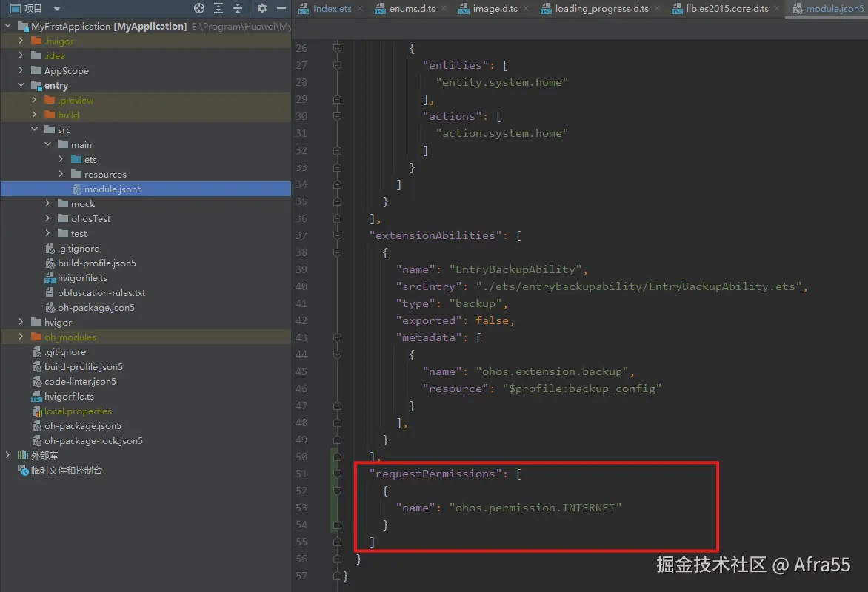Click "action.system.home" string

(x=502, y=133)
